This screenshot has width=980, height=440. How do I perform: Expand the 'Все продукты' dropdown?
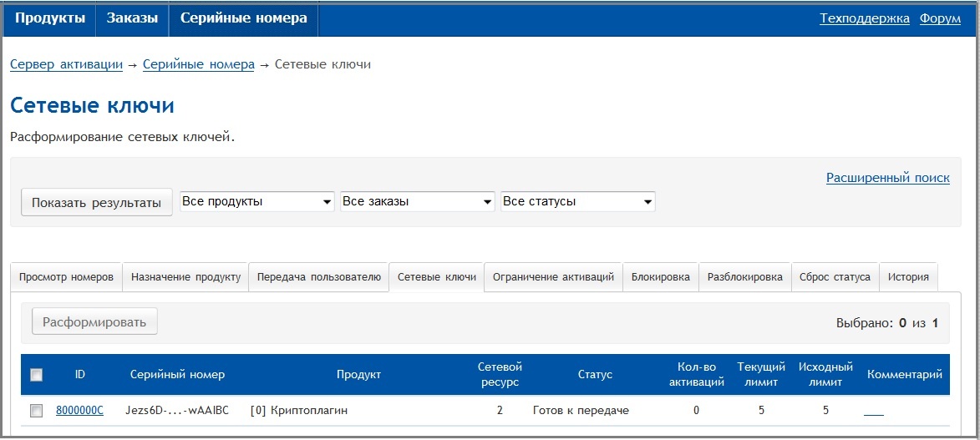coord(256,202)
